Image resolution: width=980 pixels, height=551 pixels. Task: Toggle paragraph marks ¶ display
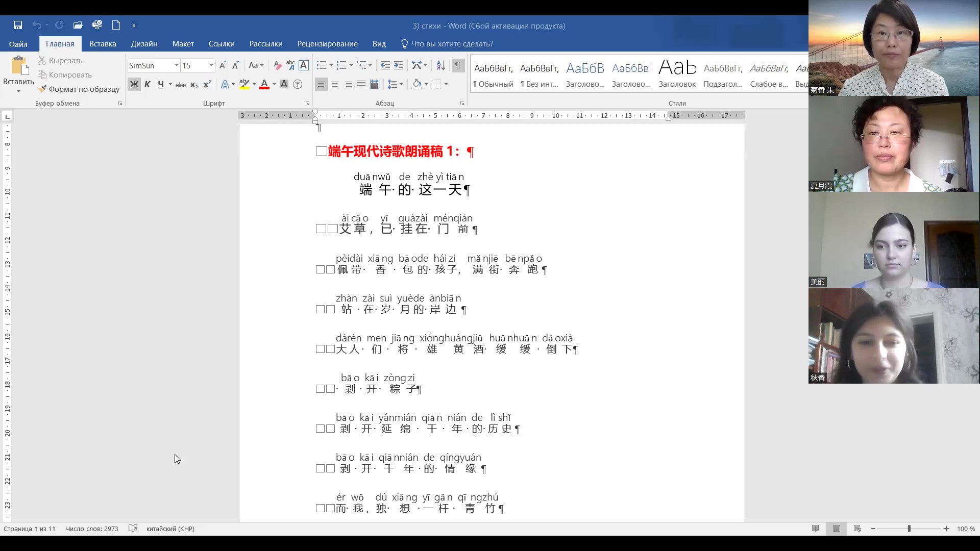tap(458, 65)
